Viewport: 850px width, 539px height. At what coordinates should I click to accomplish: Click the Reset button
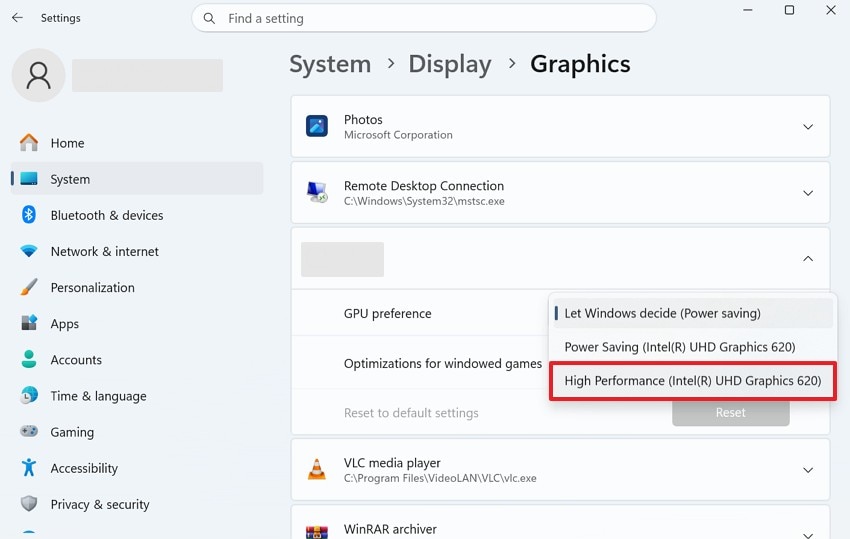(x=730, y=413)
